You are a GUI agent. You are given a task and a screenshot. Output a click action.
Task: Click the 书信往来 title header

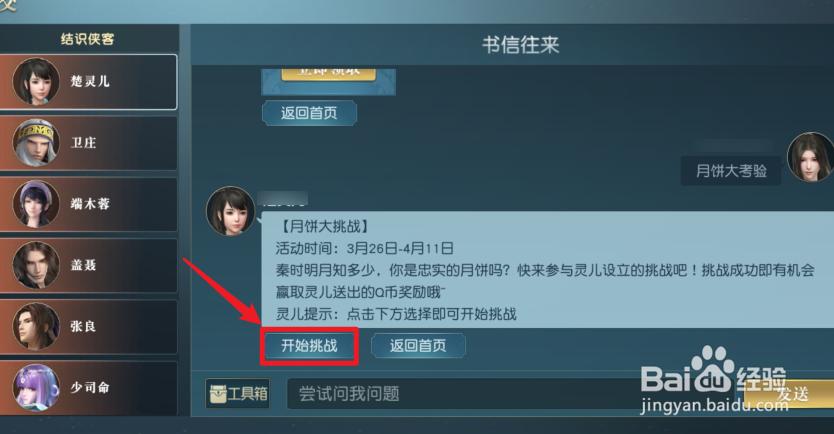coord(520,45)
